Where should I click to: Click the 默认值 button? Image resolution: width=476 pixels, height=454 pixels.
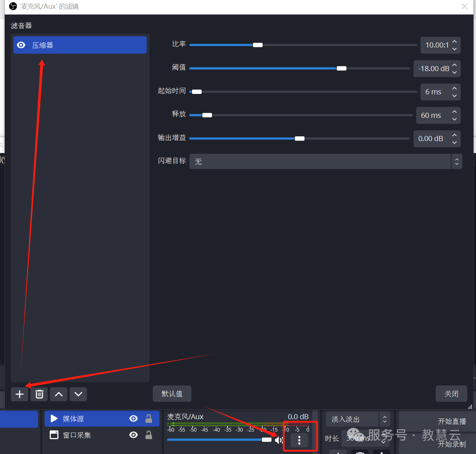[x=172, y=394]
